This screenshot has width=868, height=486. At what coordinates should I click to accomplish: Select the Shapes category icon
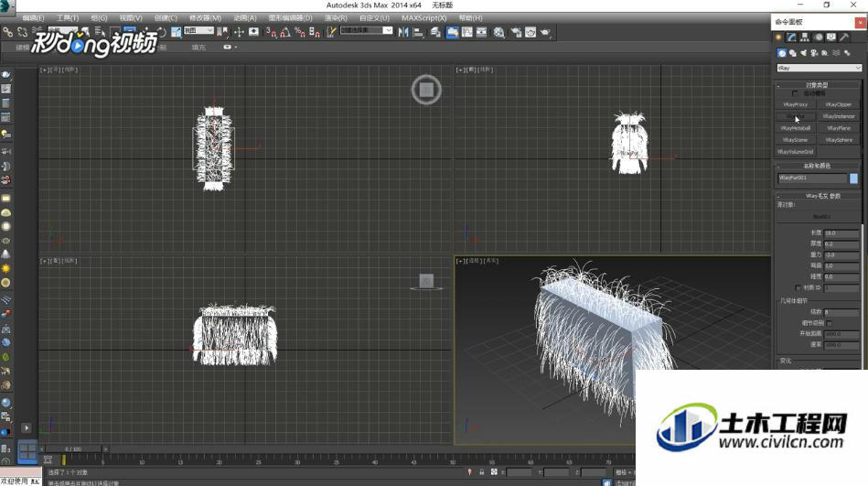[x=793, y=53]
